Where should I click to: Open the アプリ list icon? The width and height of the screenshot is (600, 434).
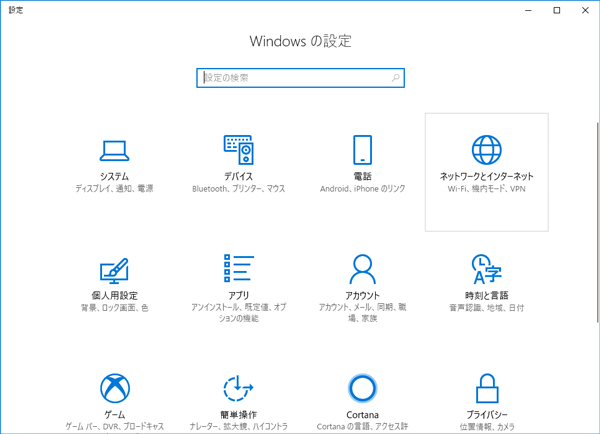238,268
